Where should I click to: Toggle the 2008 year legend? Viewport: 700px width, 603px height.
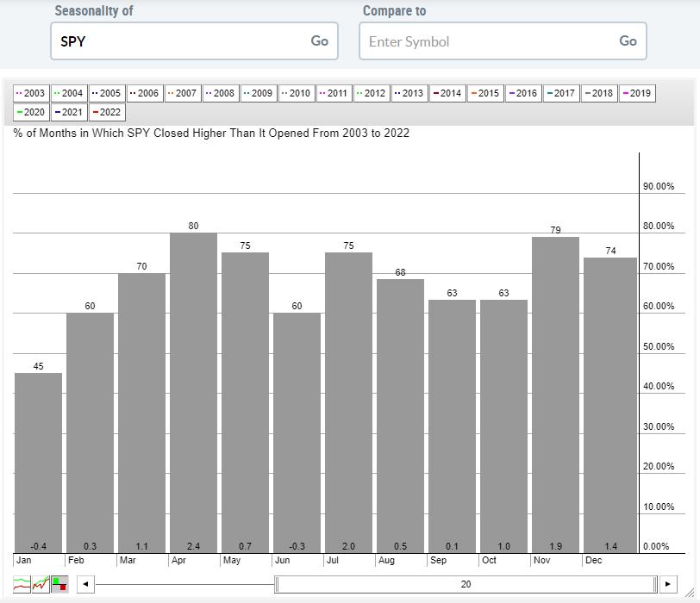220,93
